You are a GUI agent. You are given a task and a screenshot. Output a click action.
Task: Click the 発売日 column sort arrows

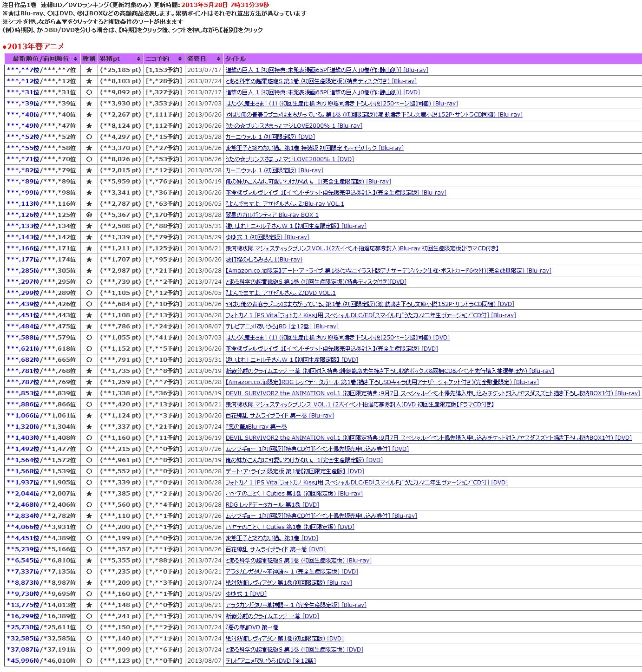(x=218, y=59)
